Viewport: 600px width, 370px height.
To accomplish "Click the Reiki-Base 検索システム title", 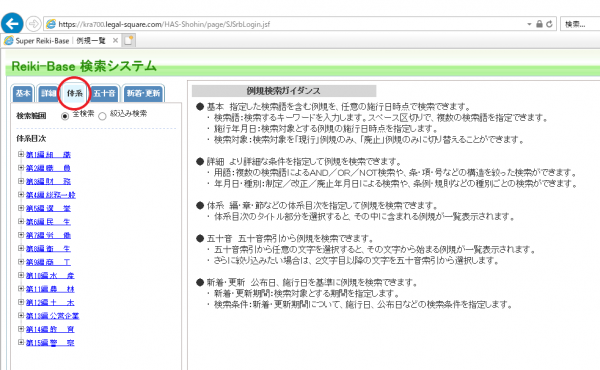I will point(84,66).
